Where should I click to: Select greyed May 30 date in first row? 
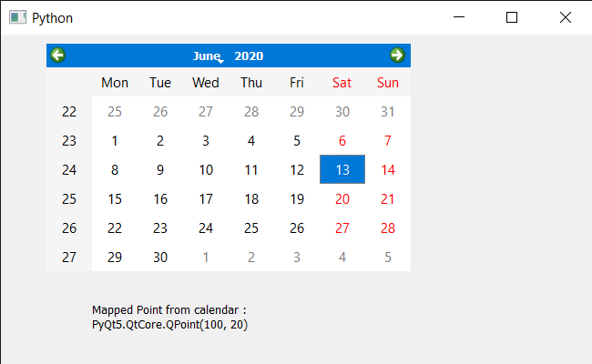click(342, 111)
